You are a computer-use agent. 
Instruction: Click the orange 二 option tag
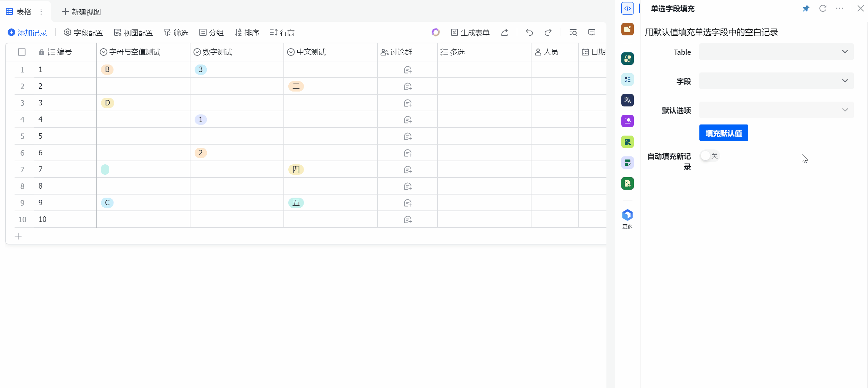(x=296, y=86)
